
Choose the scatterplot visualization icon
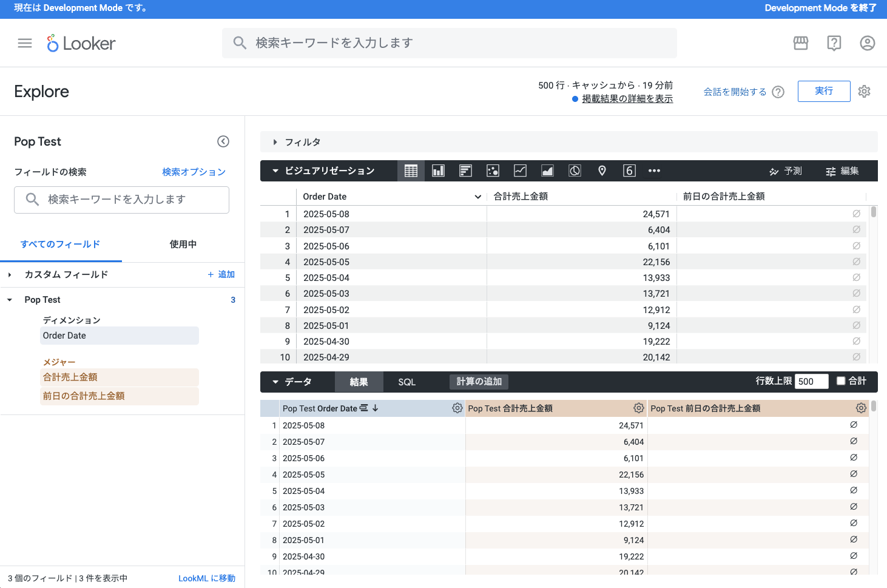pos(493,171)
